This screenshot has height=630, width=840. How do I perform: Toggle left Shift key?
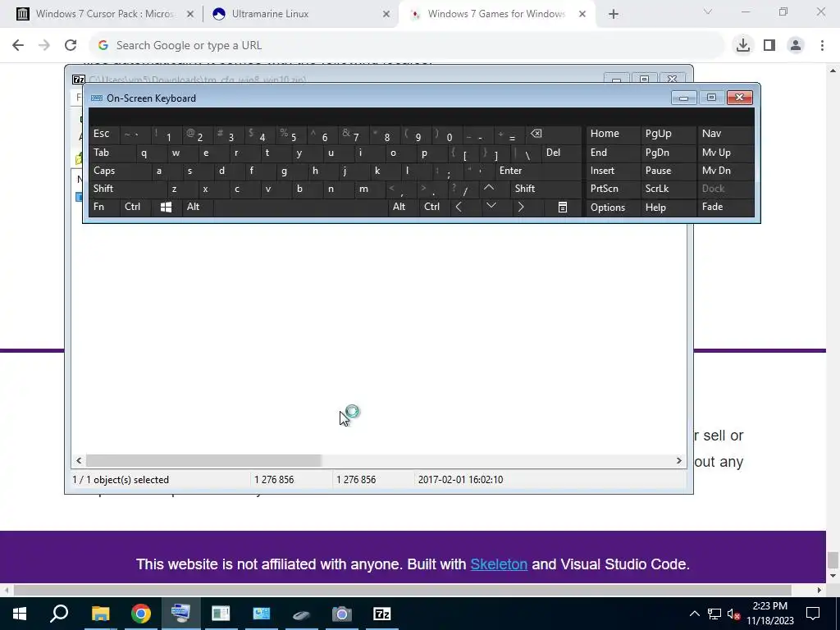tap(128, 188)
